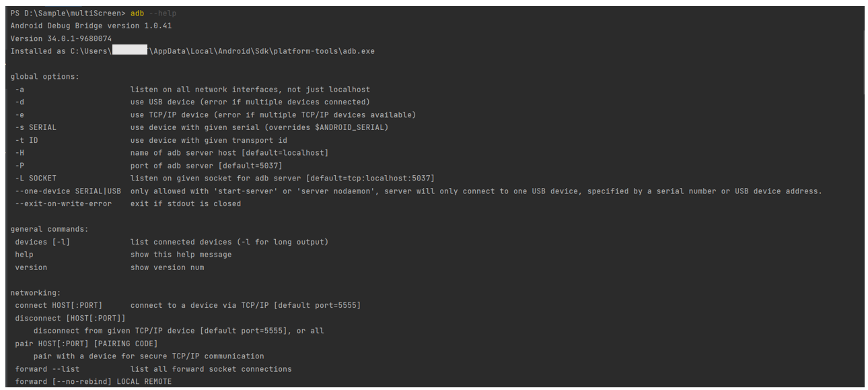Screen dimensions: 868x390
Task: Click the '--help' argument text
Action: (163, 13)
